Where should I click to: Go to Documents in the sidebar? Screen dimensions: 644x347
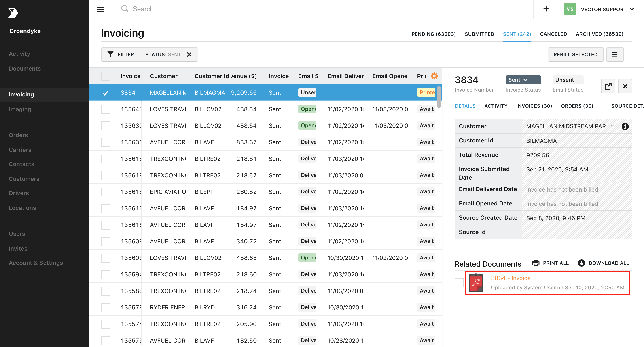tap(25, 68)
